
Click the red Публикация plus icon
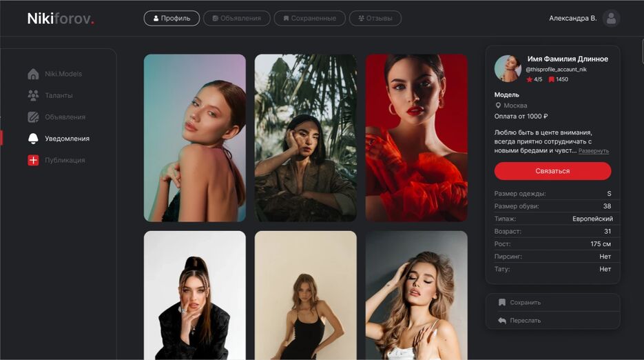[x=33, y=160]
